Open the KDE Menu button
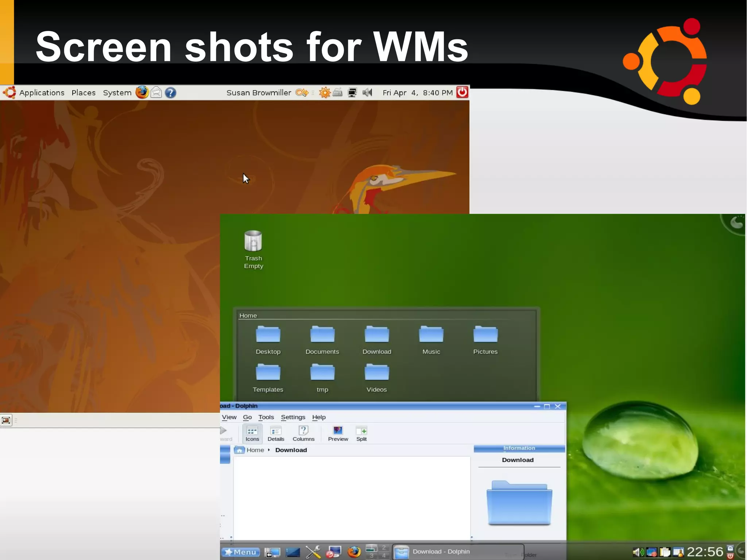Image resolution: width=747 pixels, height=560 pixels. pos(240,552)
